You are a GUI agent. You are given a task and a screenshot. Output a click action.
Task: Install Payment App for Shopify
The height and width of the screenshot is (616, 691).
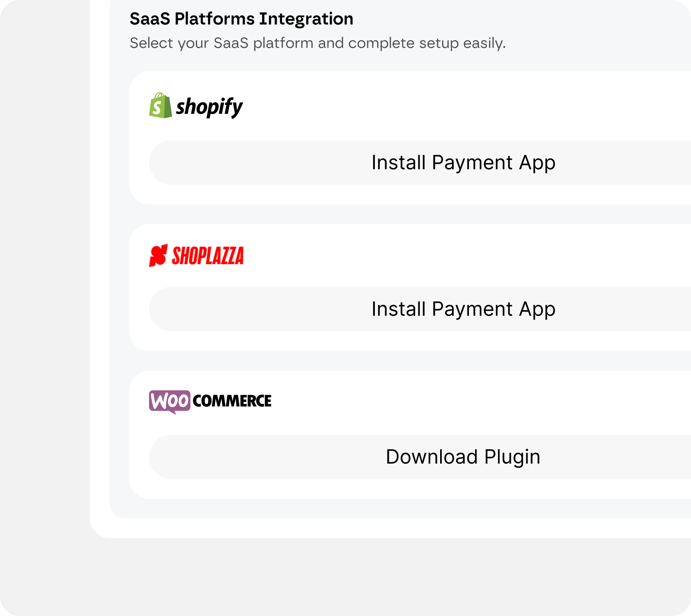[420, 163]
